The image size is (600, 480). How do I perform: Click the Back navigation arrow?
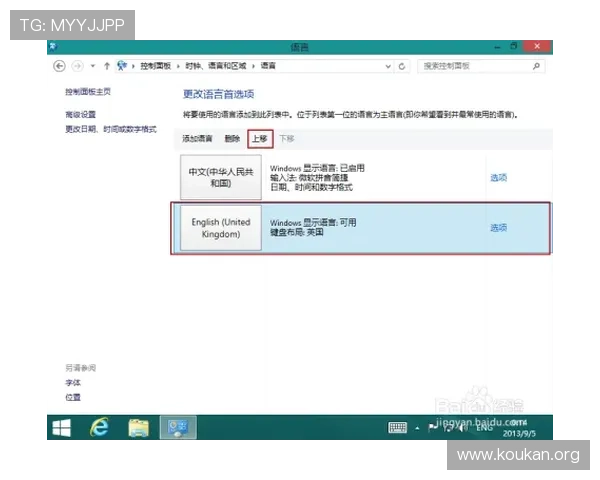click(x=59, y=66)
